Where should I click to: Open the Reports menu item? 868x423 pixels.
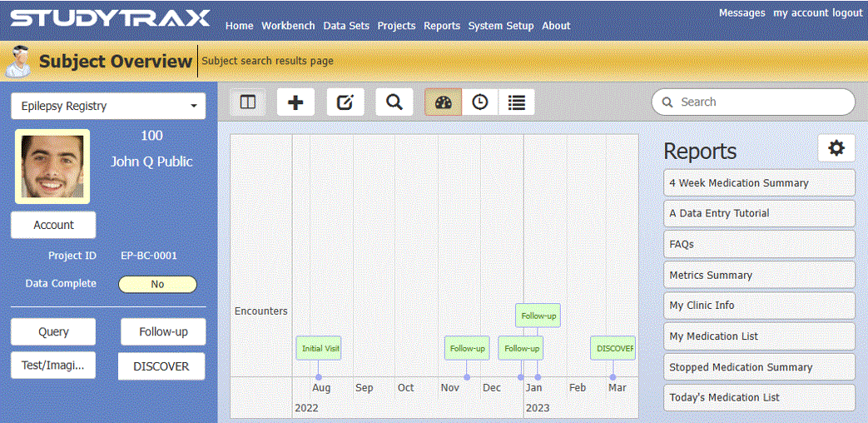coord(442,26)
